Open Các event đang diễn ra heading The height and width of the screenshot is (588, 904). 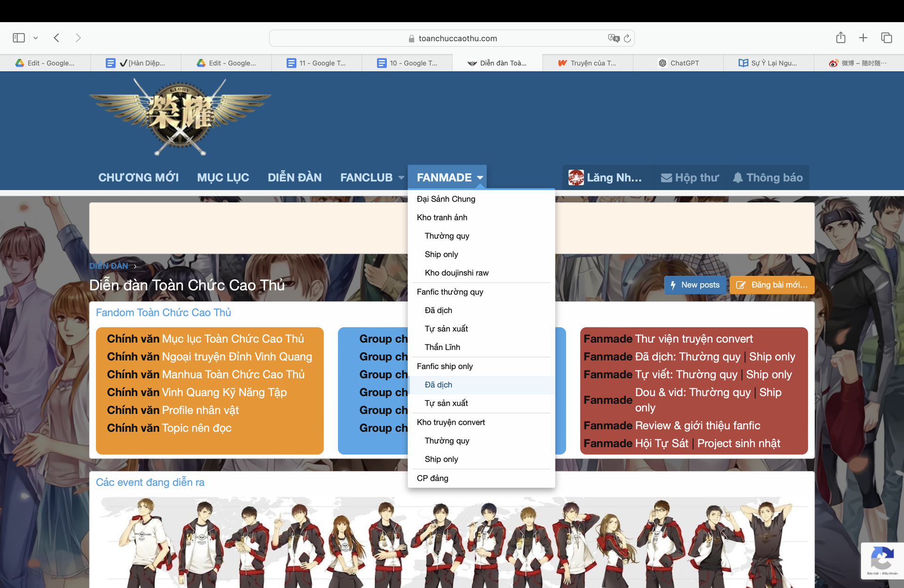coord(150,483)
